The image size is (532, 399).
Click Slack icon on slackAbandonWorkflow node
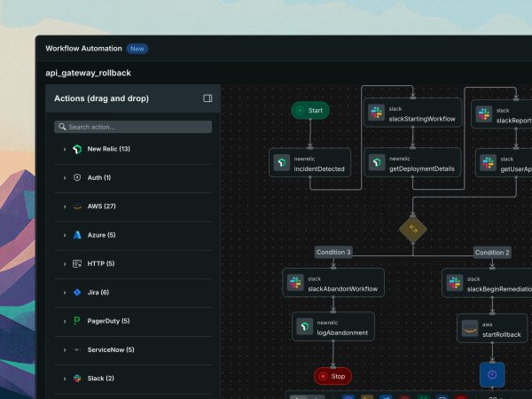click(x=295, y=283)
